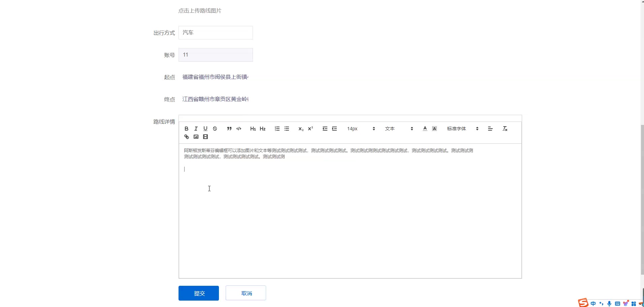Toggle strikethrough formatting
Screen dimensions: 644x307
tap(215, 129)
